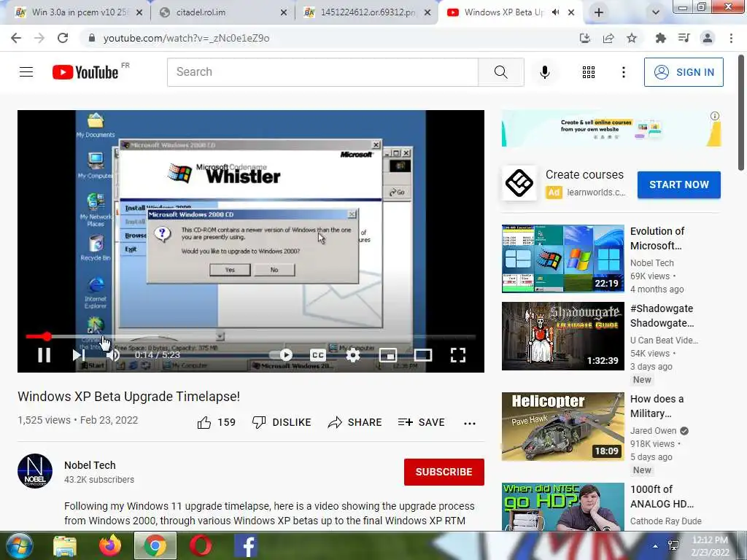Open Chrome's three-dot menu
Image resolution: width=747 pixels, height=560 pixels.
(731, 38)
